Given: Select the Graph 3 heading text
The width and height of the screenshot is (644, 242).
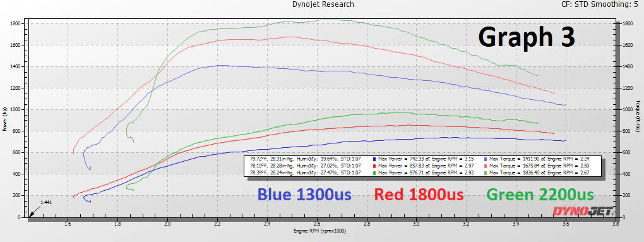Looking at the screenshot, I should [527, 37].
